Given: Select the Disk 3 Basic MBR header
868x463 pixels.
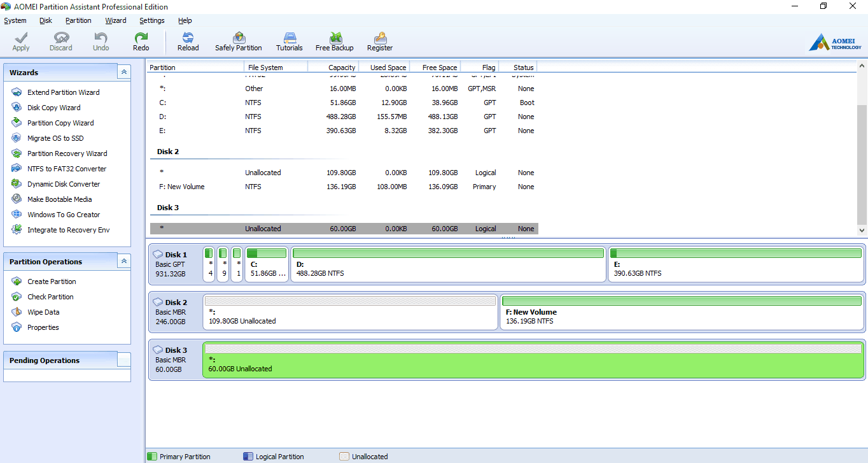Looking at the screenshot, I should [x=175, y=360].
